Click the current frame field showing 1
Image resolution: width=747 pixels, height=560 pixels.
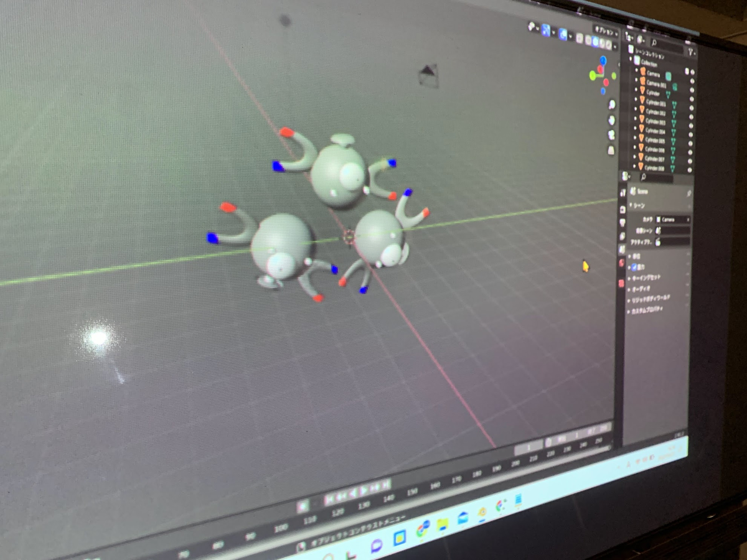pyautogui.click(x=529, y=448)
